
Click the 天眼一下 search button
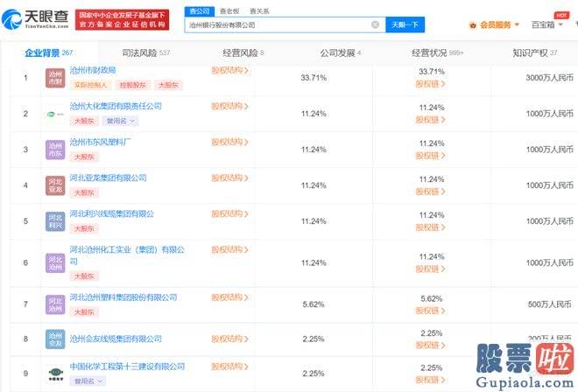(405, 24)
